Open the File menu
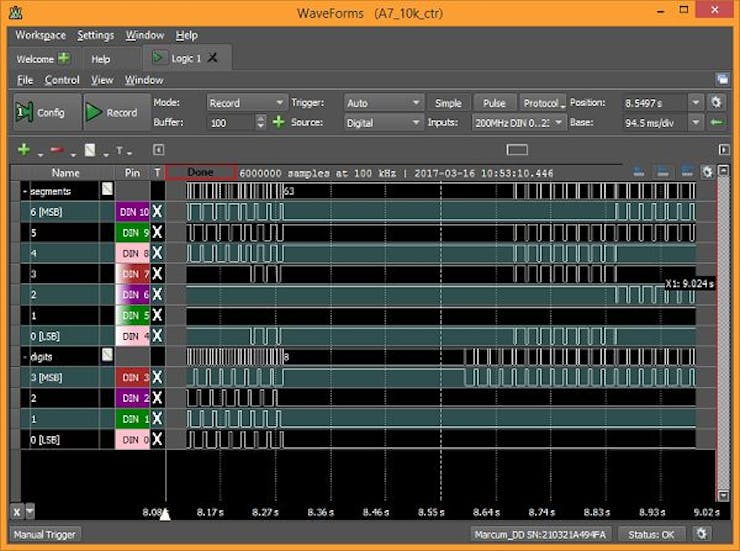 pyautogui.click(x=25, y=80)
